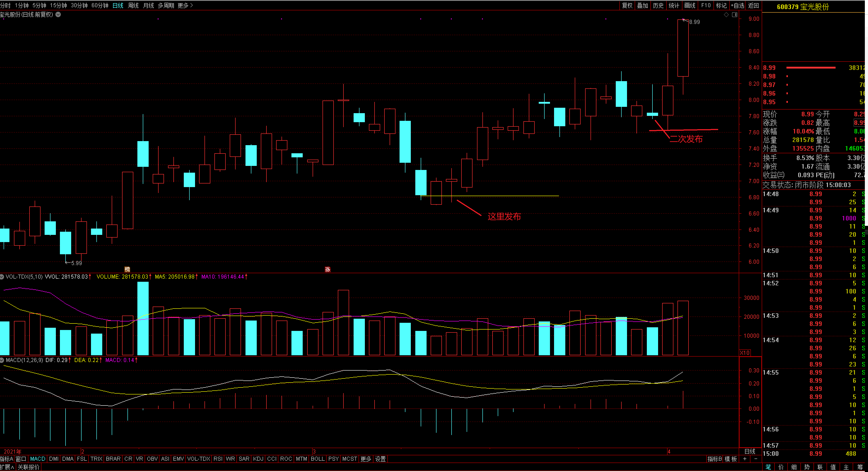Image resolution: width=868 pixels, height=472 pixels.
Task: Click stock title 600379 宝光股份
Action: [803, 7]
